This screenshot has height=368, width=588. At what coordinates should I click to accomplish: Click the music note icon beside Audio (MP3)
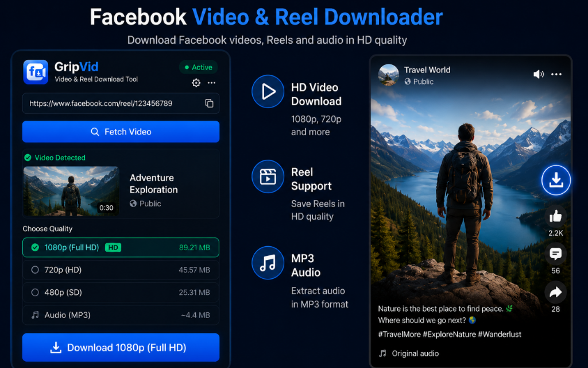(x=35, y=315)
